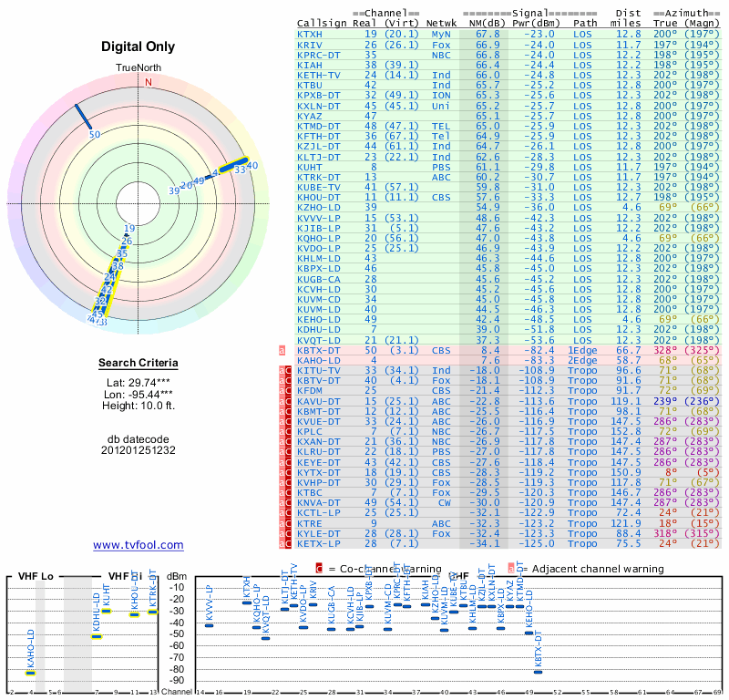Click the warning icon beside KAHO-LD table row
This screenshot has width=729, height=700.
[282, 359]
